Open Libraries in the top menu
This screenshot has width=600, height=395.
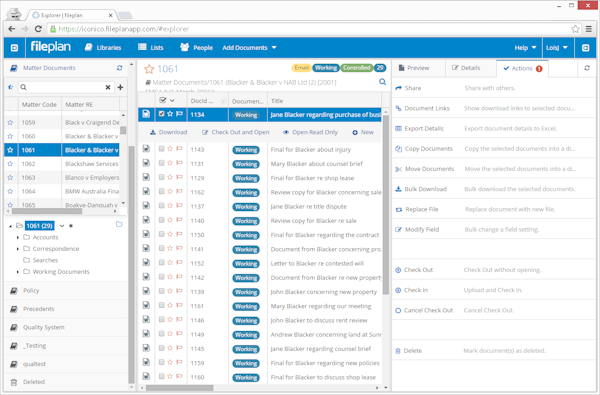[x=103, y=47]
